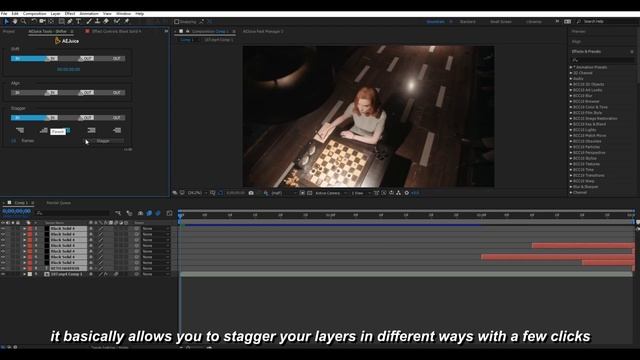The height and width of the screenshot is (360, 640).
Task: Switch to the Project panel tab
Action: click(x=9, y=31)
